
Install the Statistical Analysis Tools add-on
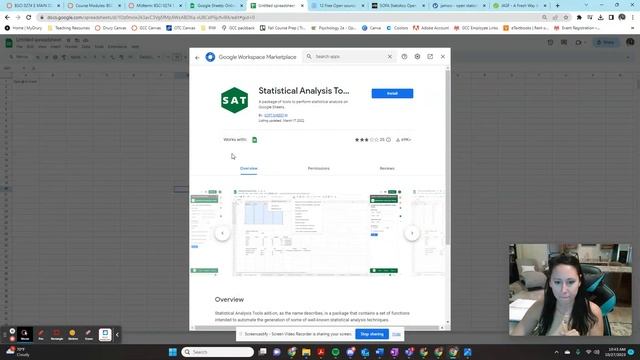tap(392, 93)
